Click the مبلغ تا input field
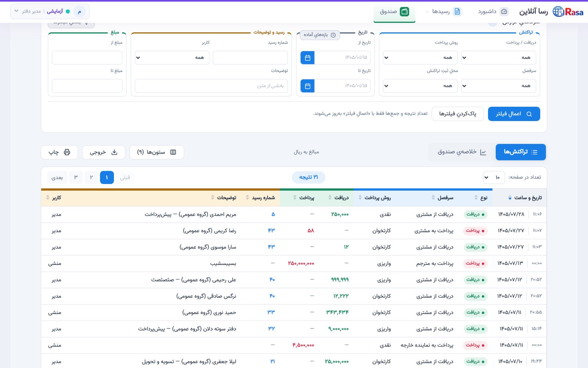This screenshot has height=368, width=588. (x=87, y=86)
